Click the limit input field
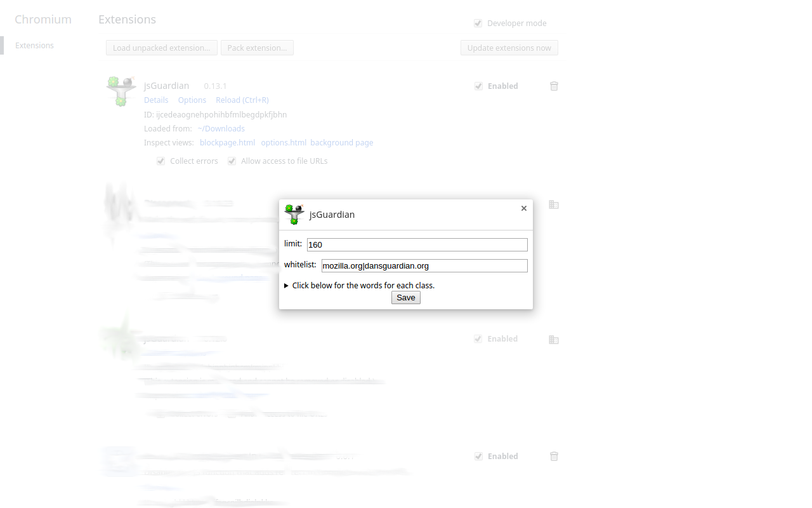Image resolution: width=812 pixels, height=508 pixels. pyautogui.click(x=417, y=244)
